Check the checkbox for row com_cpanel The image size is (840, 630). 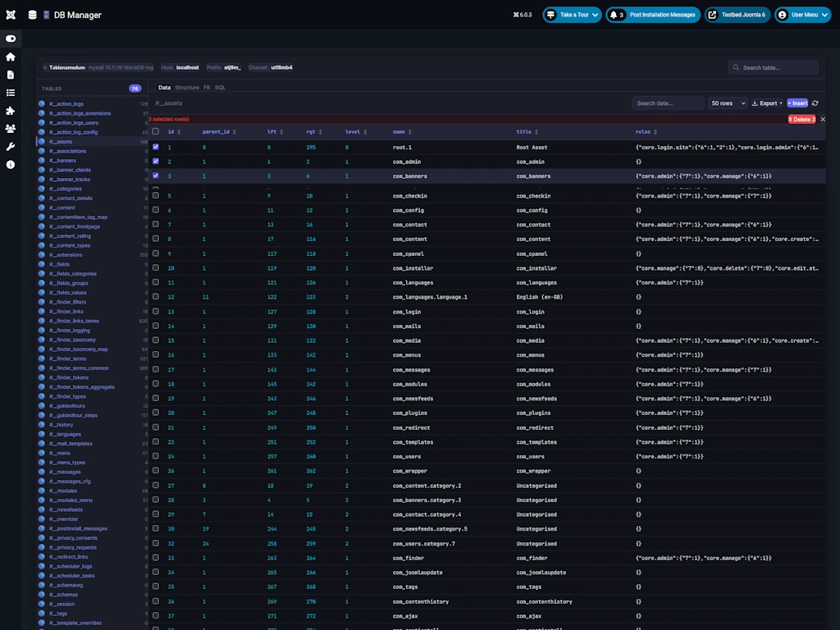coord(155,253)
